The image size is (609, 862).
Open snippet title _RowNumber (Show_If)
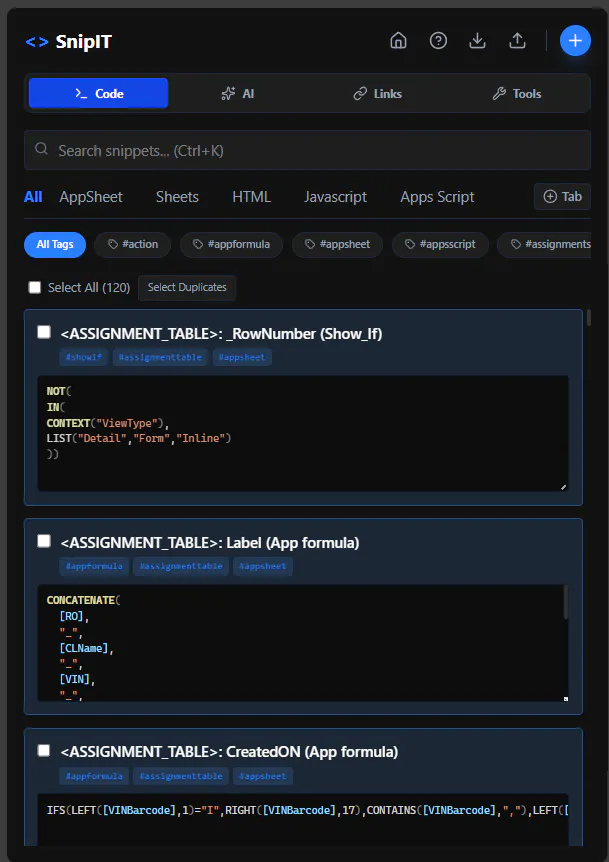pyautogui.click(x=222, y=334)
